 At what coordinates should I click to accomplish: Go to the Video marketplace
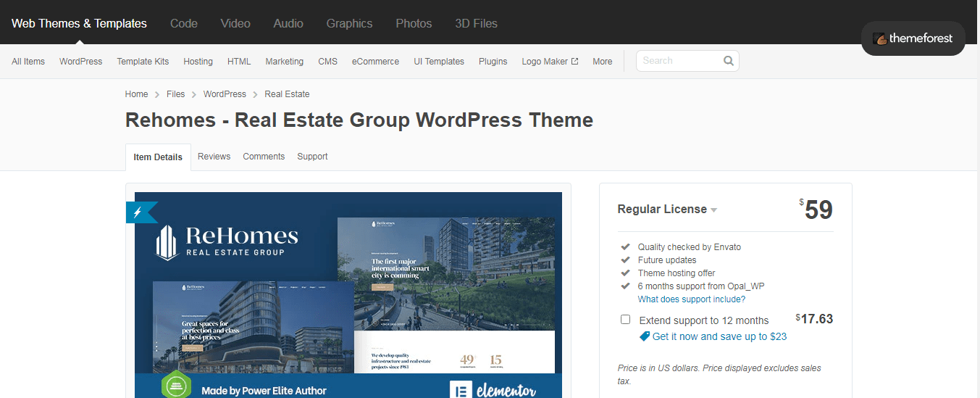pos(235,23)
